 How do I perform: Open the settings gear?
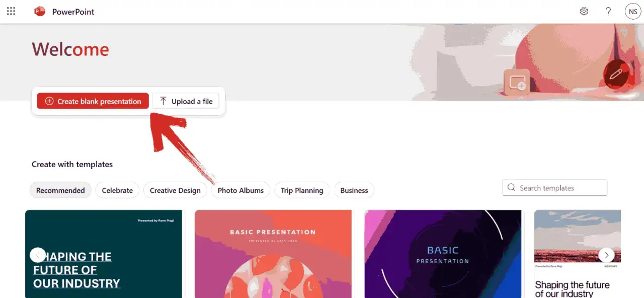point(584,11)
